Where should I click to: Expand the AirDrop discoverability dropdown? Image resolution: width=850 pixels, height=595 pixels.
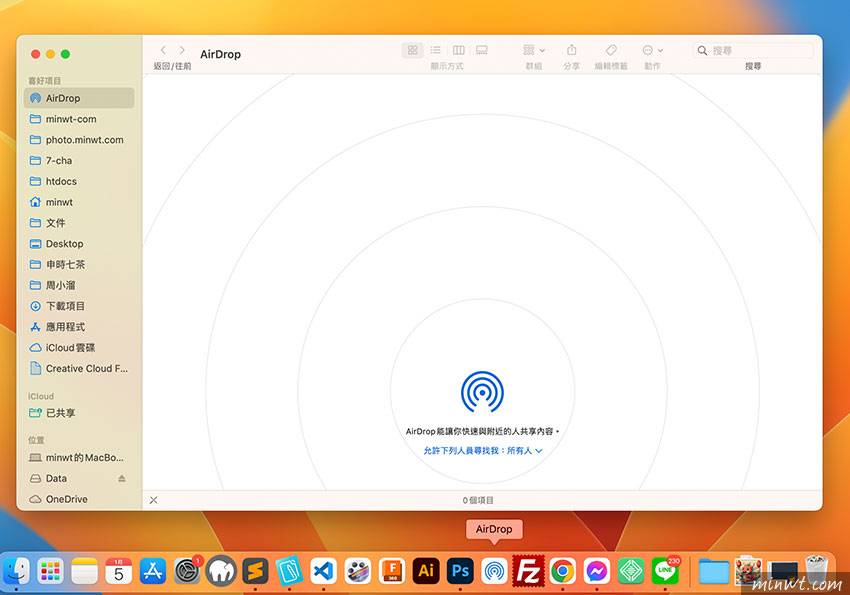(483, 451)
